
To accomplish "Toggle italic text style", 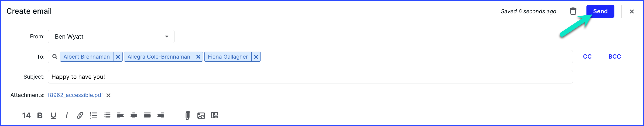I will point(66,116).
